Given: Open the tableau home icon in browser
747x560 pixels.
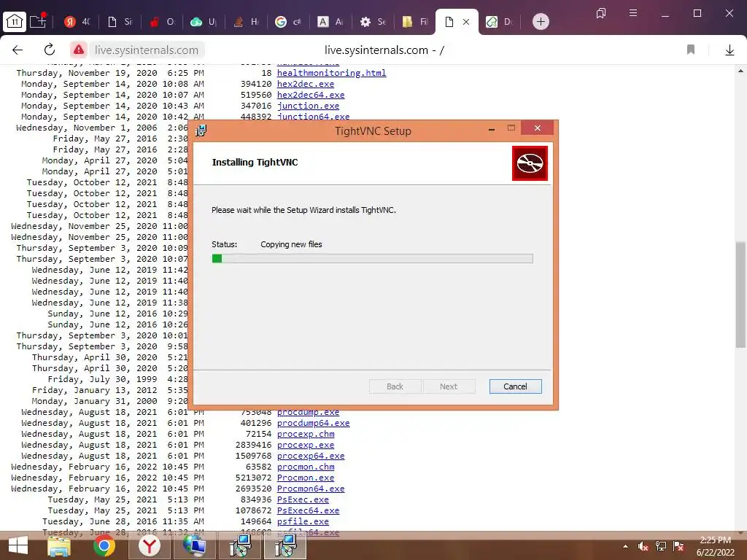Looking at the screenshot, I should point(15,21).
